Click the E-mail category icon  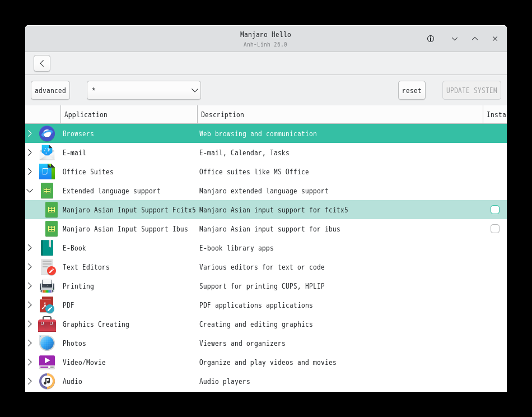tap(47, 152)
